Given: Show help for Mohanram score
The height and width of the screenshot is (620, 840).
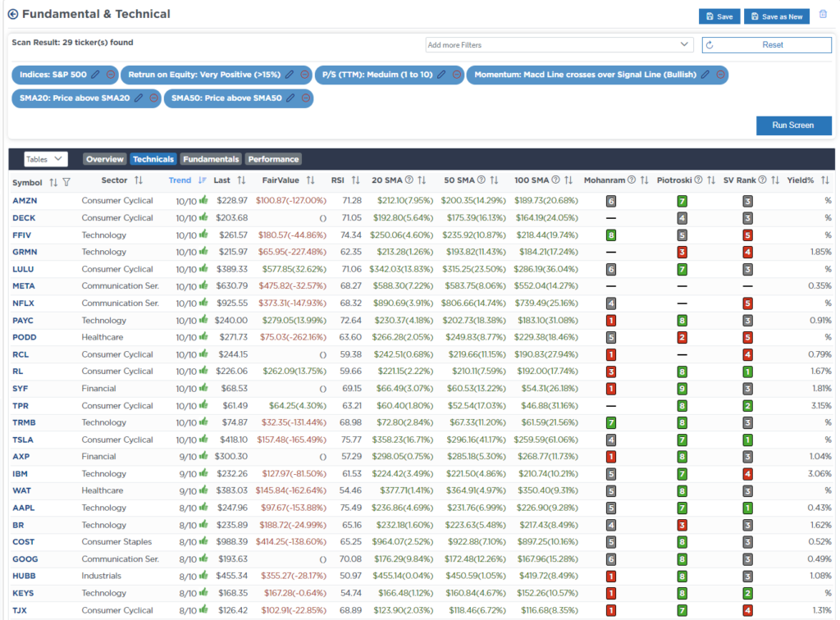Looking at the screenshot, I should click(632, 180).
